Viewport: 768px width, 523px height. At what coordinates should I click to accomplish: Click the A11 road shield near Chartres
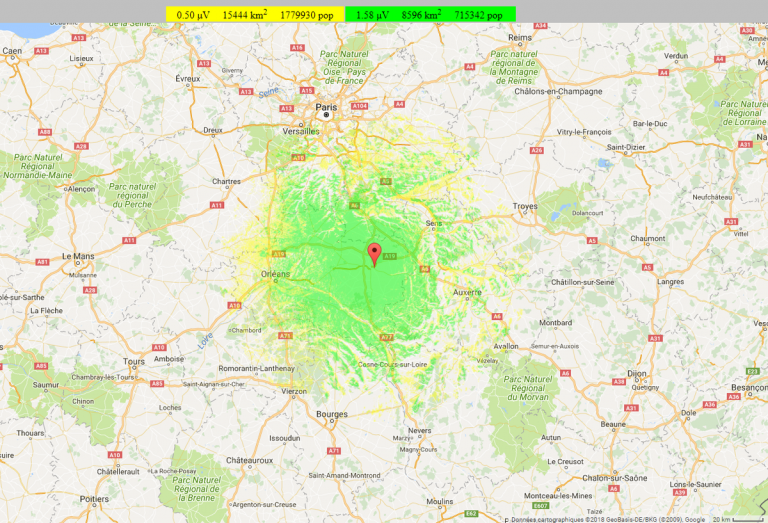(216, 205)
